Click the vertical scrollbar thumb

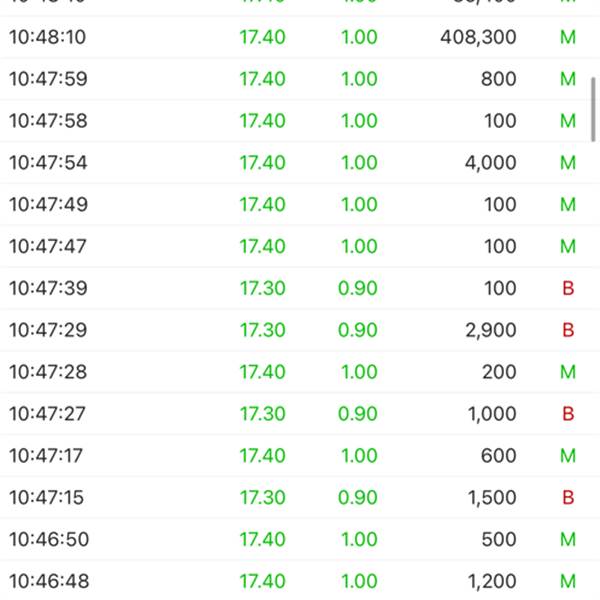tap(594, 109)
